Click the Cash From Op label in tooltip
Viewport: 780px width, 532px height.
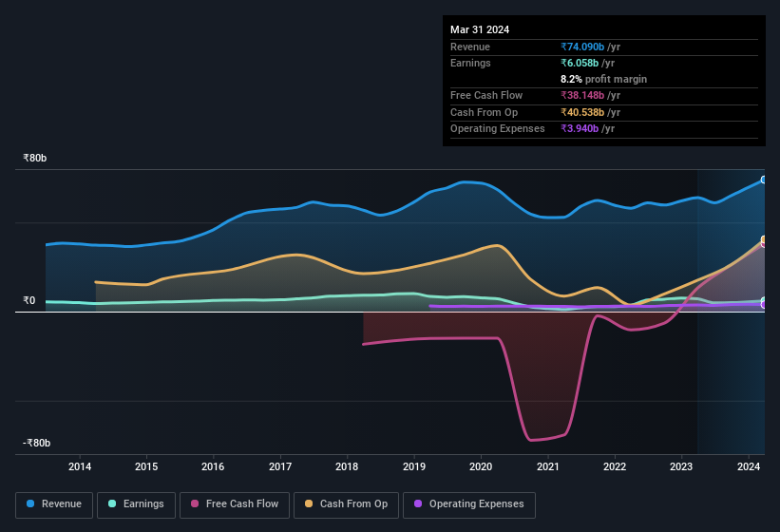click(484, 112)
